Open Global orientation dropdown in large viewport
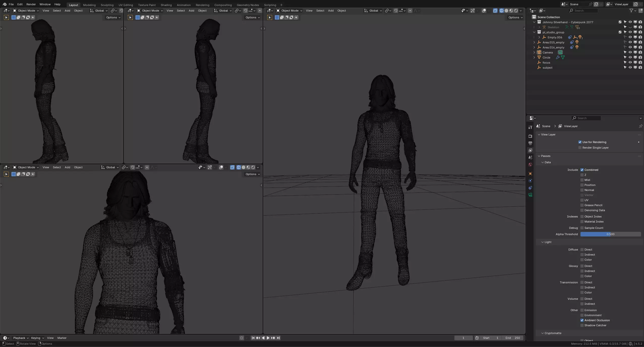 (x=373, y=11)
